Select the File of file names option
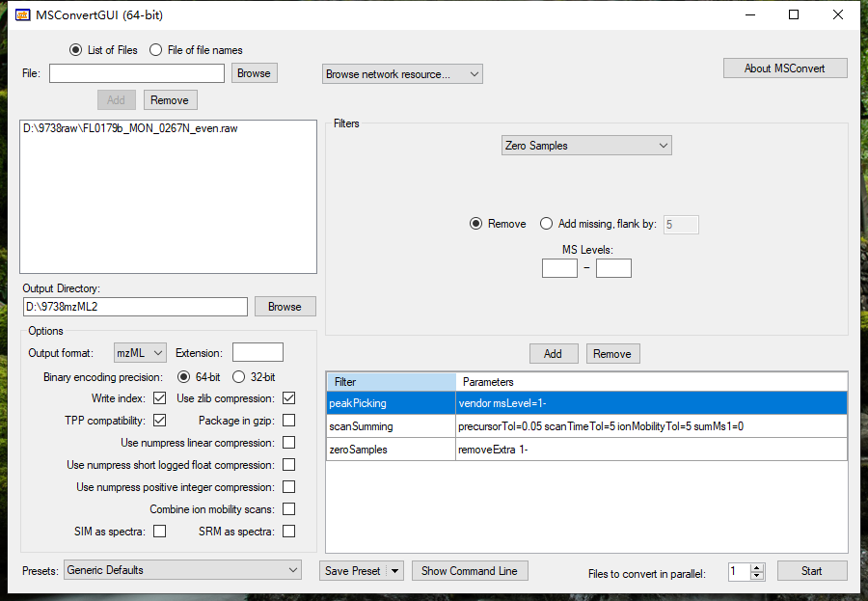The height and width of the screenshot is (601, 868). tap(154, 50)
